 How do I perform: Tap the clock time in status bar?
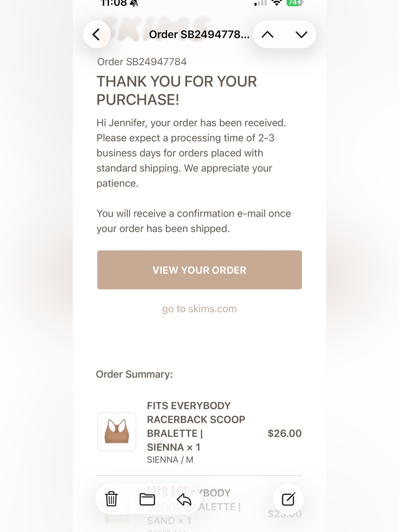point(113,3)
